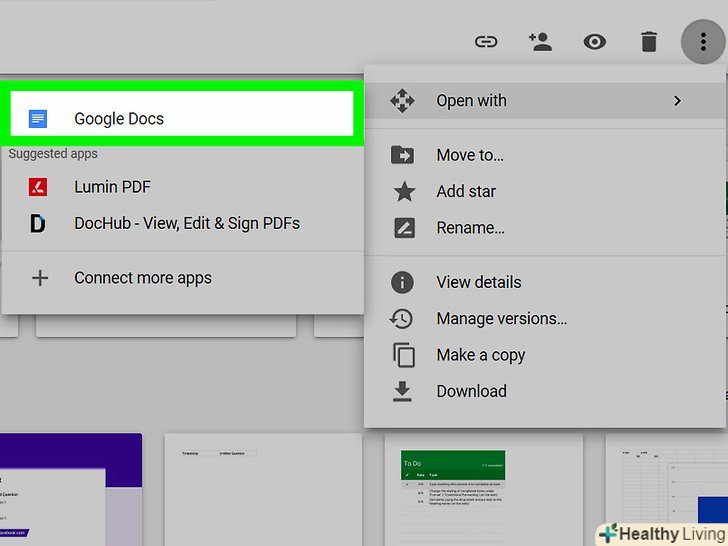Select Connect more apps
The image size is (728, 546).
pyautogui.click(x=182, y=278)
